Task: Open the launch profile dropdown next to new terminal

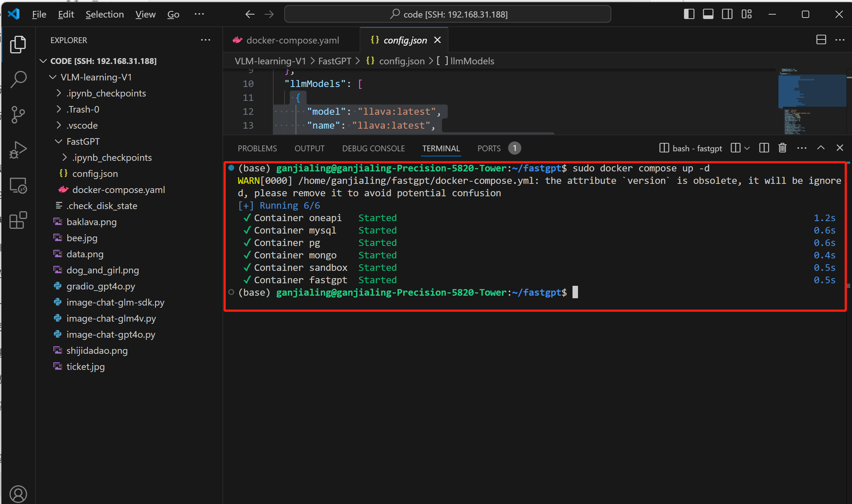Action: tap(747, 148)
